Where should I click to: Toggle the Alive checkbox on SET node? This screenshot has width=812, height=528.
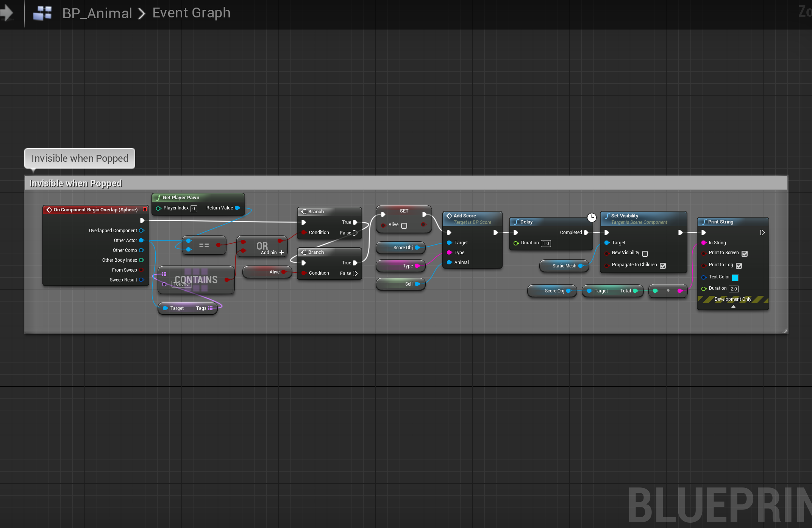pos(404,225)
